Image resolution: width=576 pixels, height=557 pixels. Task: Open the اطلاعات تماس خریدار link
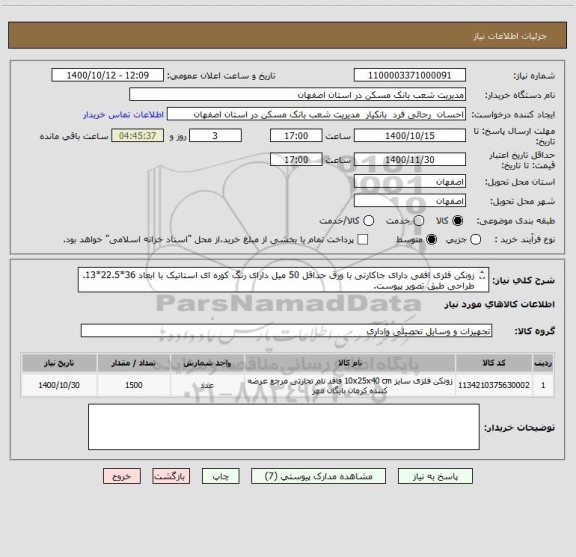tap(123, 115)
